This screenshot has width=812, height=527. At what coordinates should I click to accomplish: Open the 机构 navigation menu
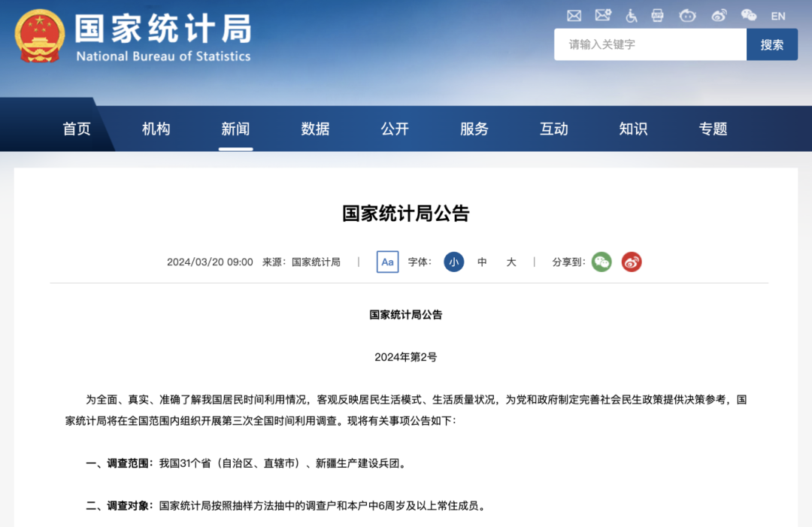click(x=156, y=129)
